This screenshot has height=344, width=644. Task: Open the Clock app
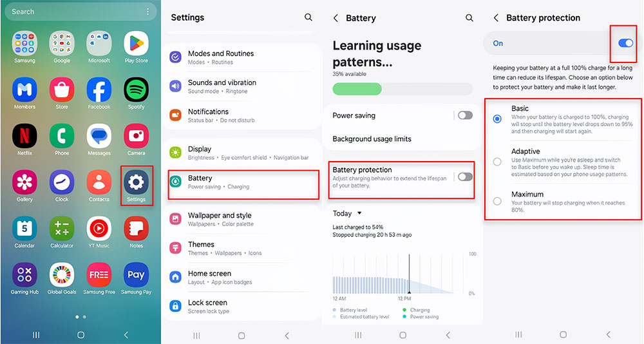coord(62,182)
